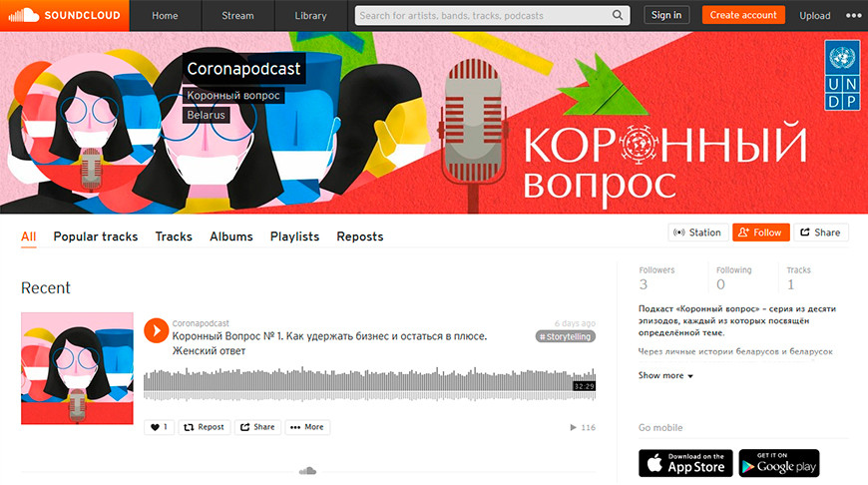Open the Playlists tab
The image size is (868, 485).
(294, 237)
